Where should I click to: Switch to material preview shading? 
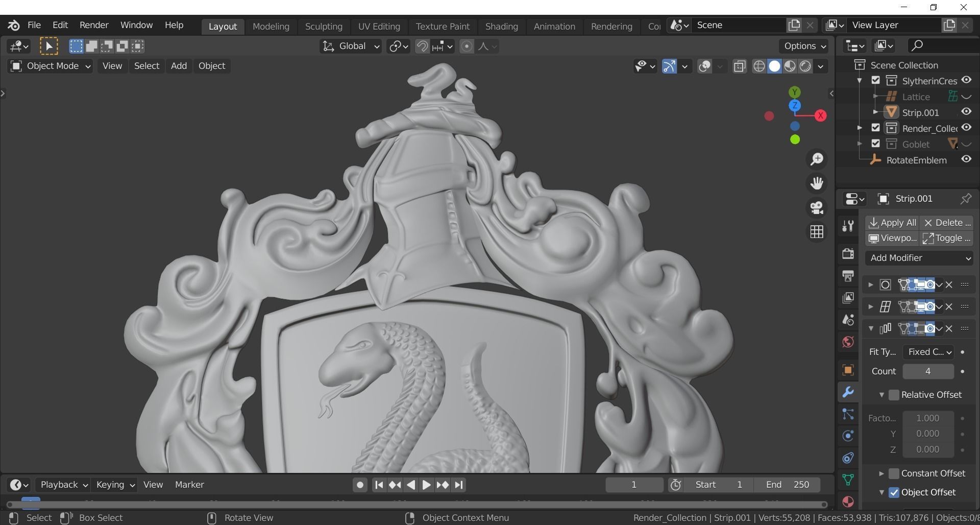click(790, 66)
